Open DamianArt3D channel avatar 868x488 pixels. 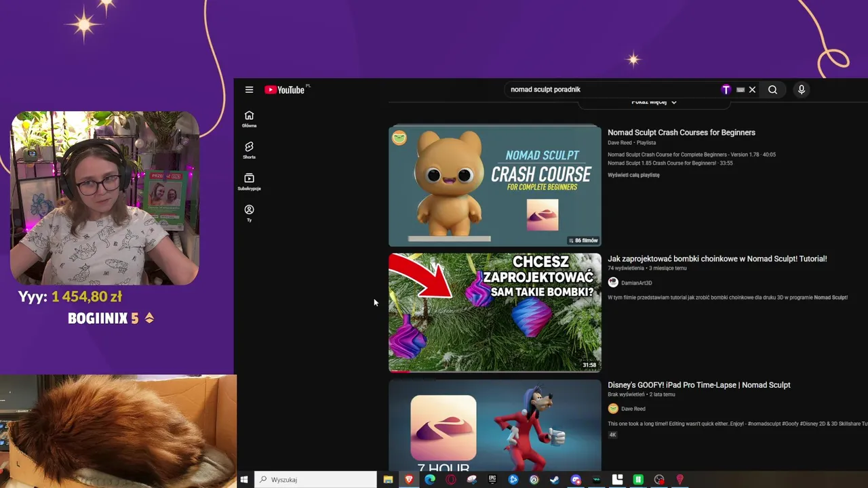click(613, 283)
